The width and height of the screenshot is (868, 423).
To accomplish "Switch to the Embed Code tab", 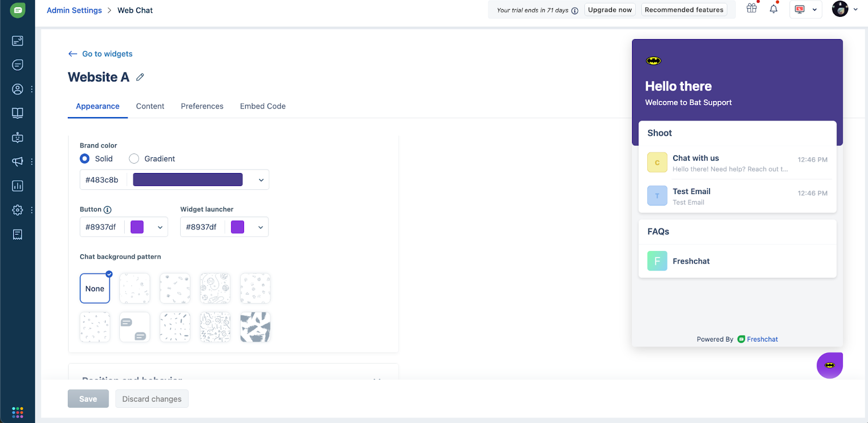I will click(263, 106).
